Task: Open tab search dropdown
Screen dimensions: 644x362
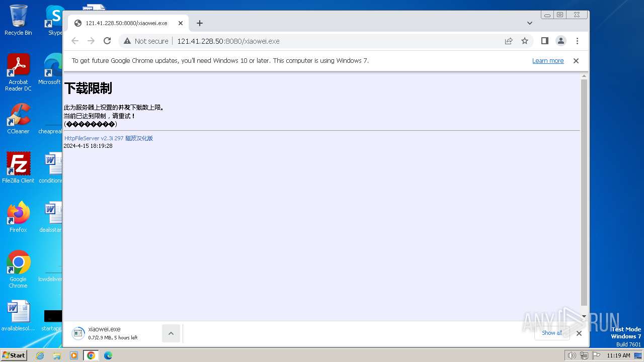Action: (x=530, y=23)
